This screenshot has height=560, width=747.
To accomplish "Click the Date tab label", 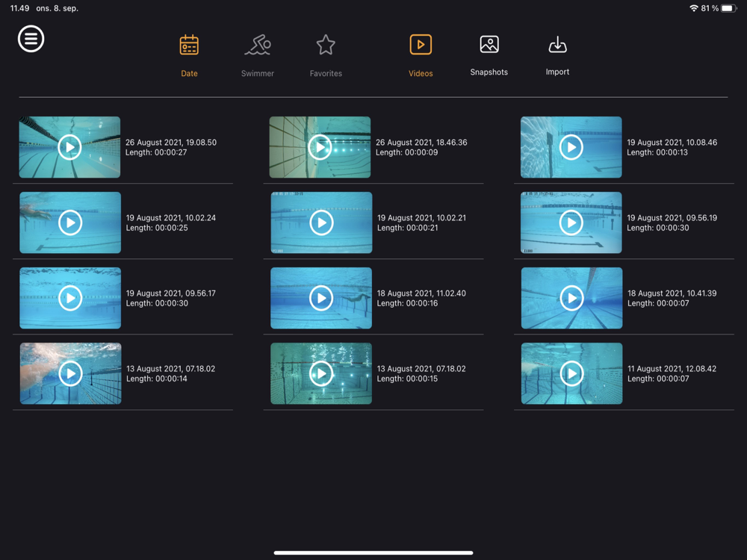I will 189,73.
